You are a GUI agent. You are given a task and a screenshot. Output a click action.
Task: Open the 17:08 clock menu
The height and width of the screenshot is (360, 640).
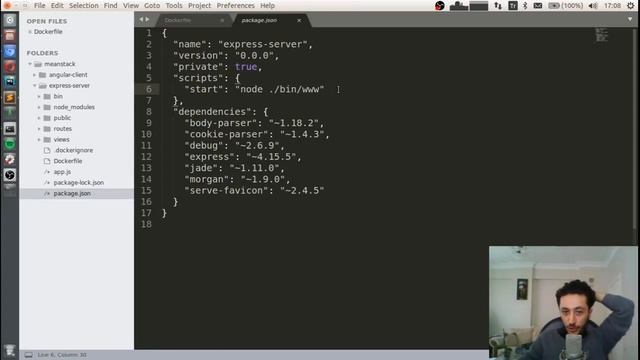pos(612,6)
